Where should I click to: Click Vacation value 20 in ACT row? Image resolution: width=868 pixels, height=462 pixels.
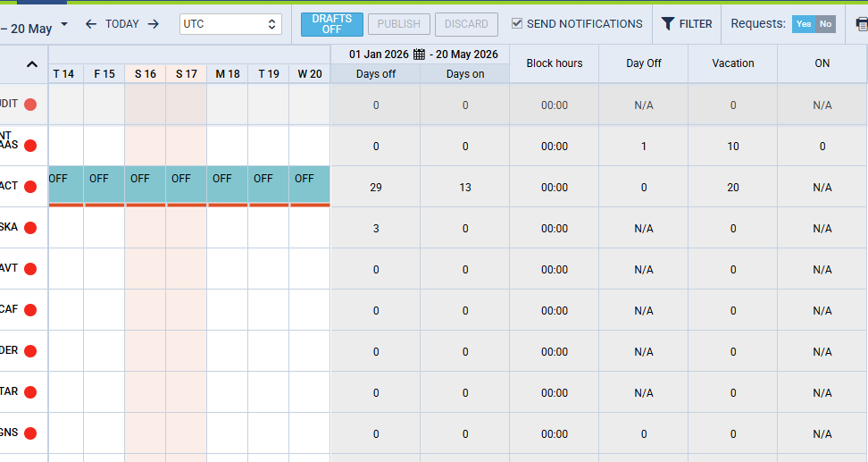tap(733, 188)
